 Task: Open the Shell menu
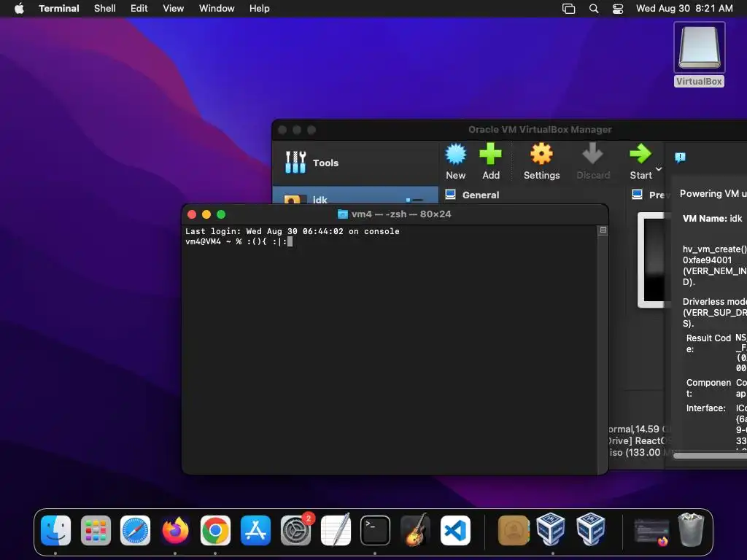[x=105, y=8]
